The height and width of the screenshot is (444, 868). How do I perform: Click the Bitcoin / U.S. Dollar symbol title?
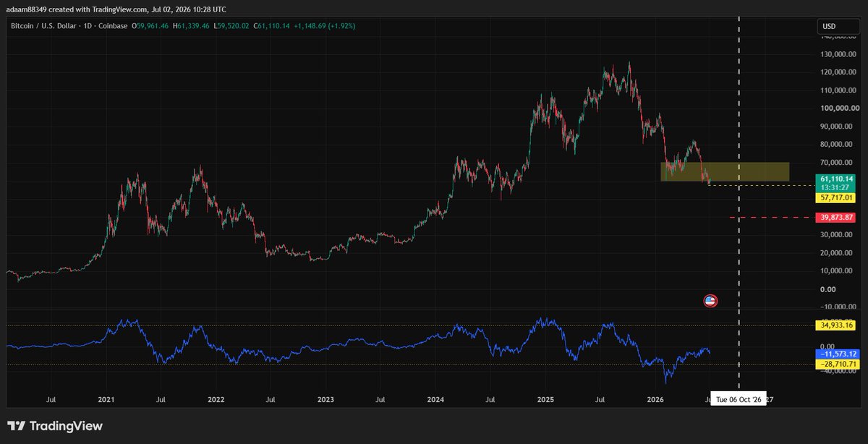43,26
